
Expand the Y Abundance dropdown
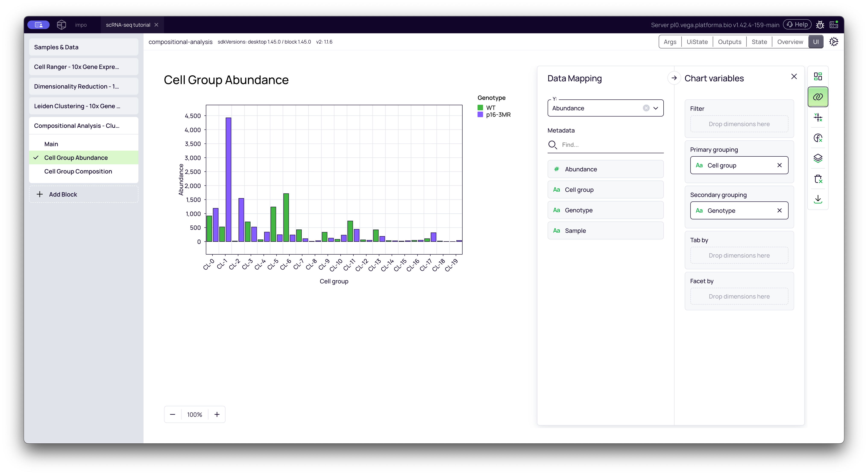[x=656, y=108]
